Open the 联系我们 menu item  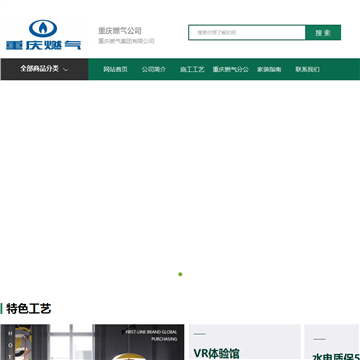click(307, 69)
